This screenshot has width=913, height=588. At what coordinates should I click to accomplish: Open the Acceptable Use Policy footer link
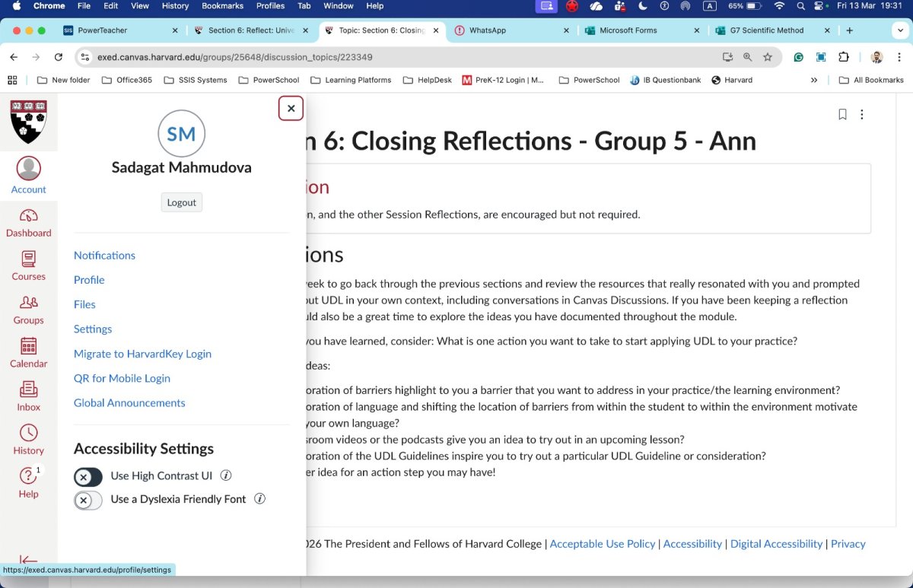tap(603, 543)
